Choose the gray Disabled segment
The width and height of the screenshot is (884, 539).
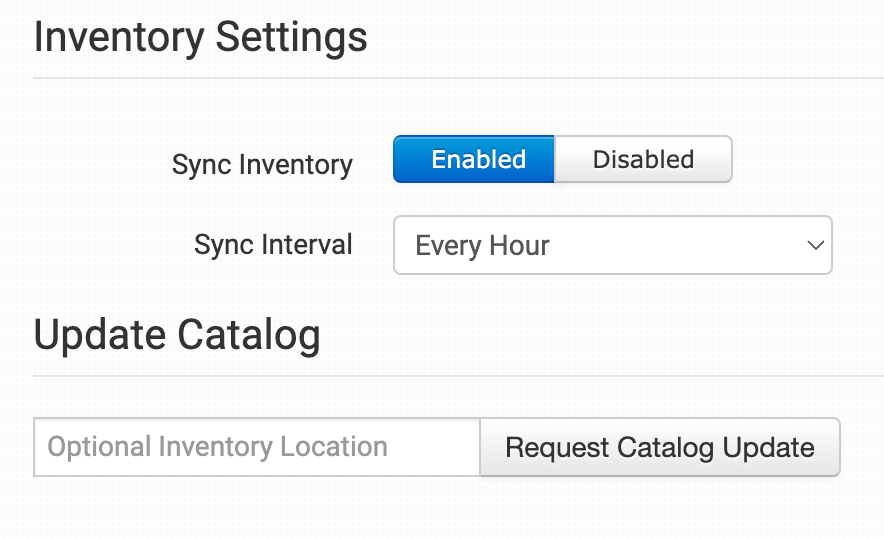pyautogui.click(x=643, y=160)
